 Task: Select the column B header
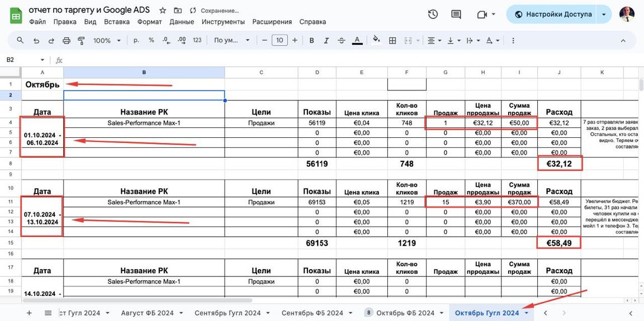144,72
